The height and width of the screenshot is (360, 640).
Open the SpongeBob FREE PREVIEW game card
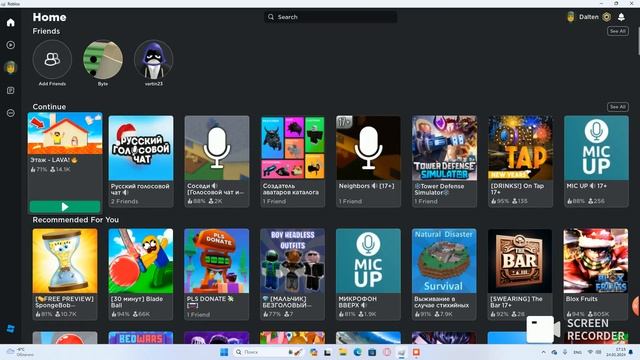(65, 274)
